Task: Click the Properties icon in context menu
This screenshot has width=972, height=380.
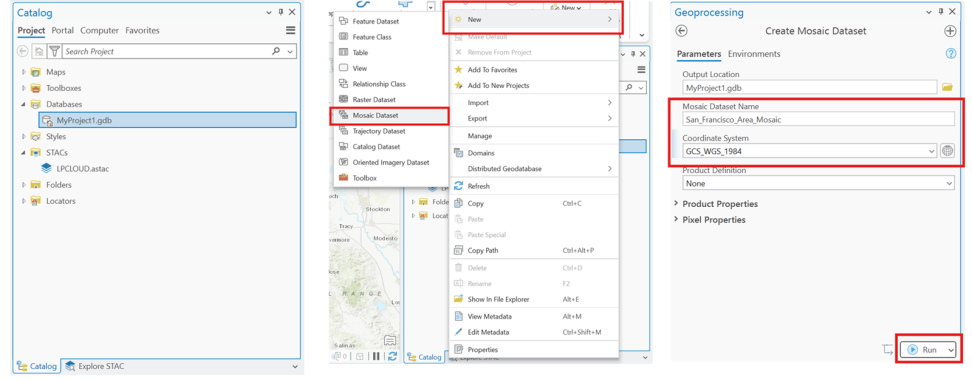Action: [459, 350]
